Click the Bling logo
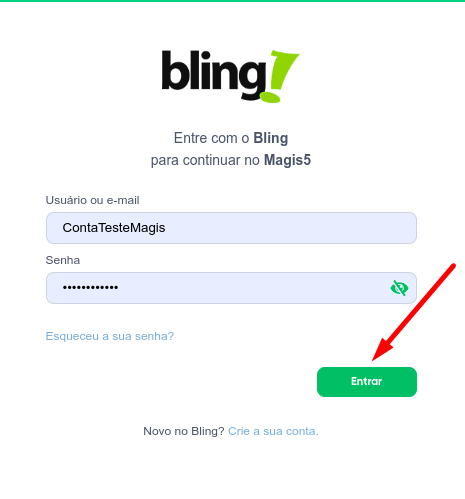Screen dimensions: 465x499 231,76
